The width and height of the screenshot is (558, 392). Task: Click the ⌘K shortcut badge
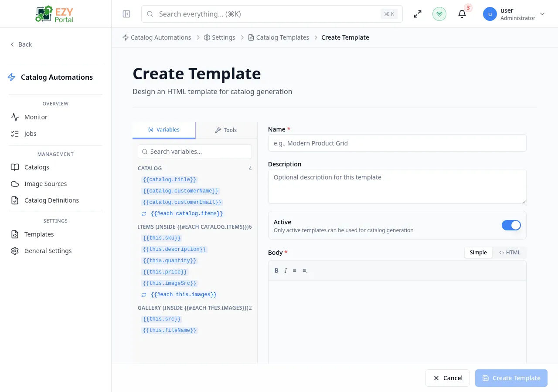pyautogui.click(x=389, y=14)
